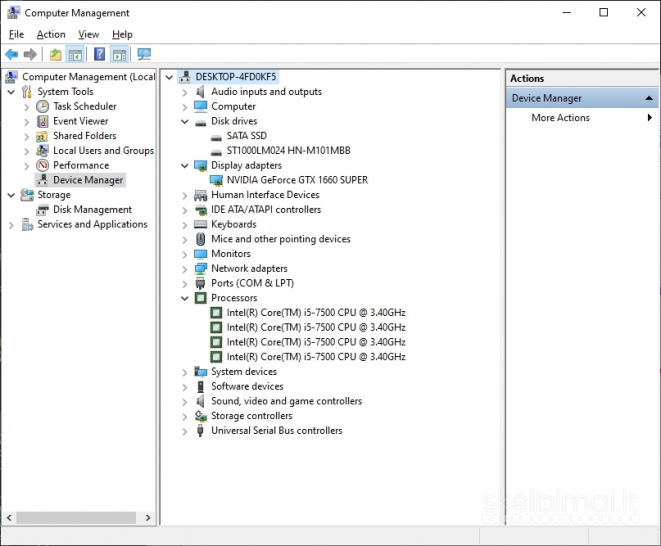Expand the Monitors category

185,254
